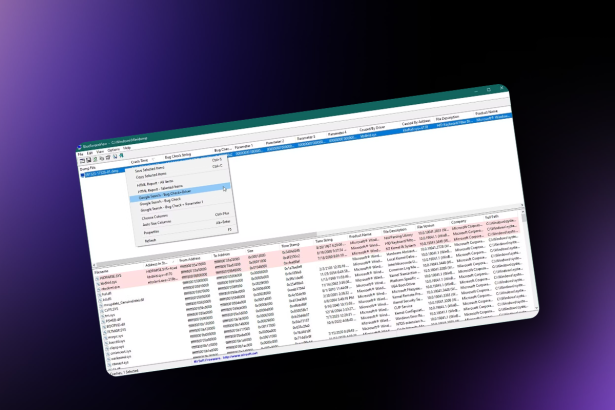
Task: Open Properties from the context menu
Action: point(151,231)
